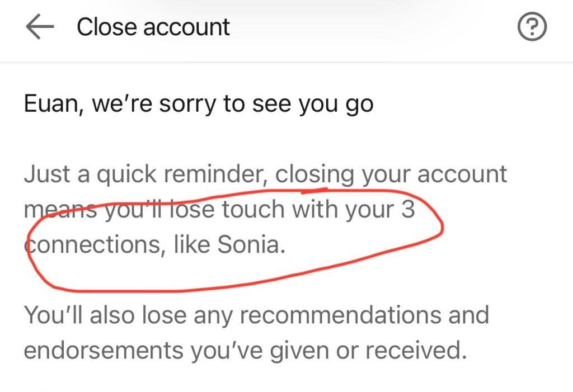573x392 pixels.
Task: Click the "Euan, we're sorry to see you go" heading
Action: point(199,105)
